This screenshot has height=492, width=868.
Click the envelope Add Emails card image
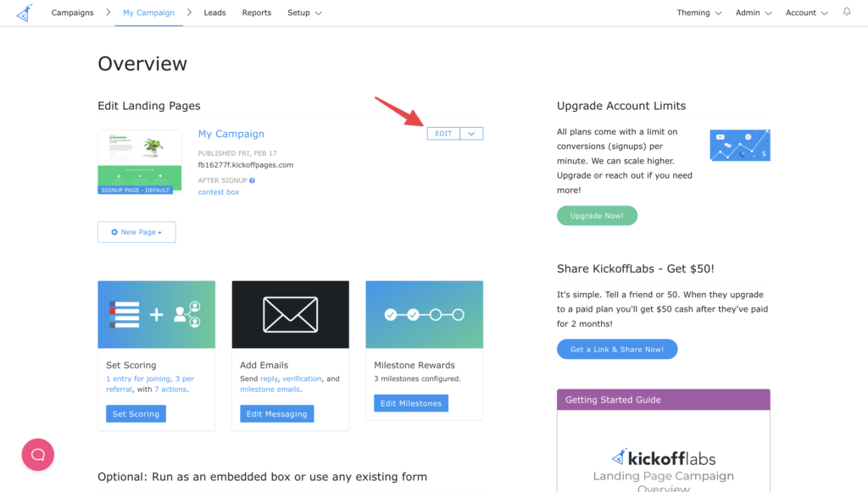[x=291, y=314]
